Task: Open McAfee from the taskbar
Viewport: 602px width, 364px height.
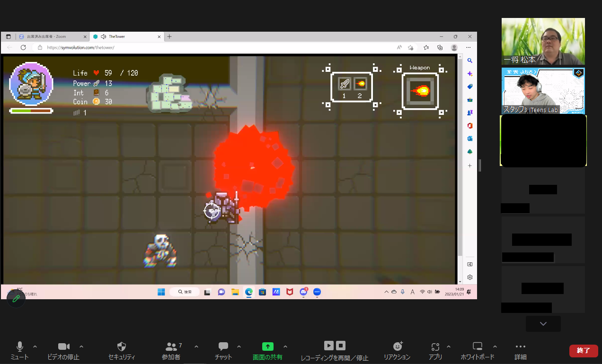Action: click(290, 292)
